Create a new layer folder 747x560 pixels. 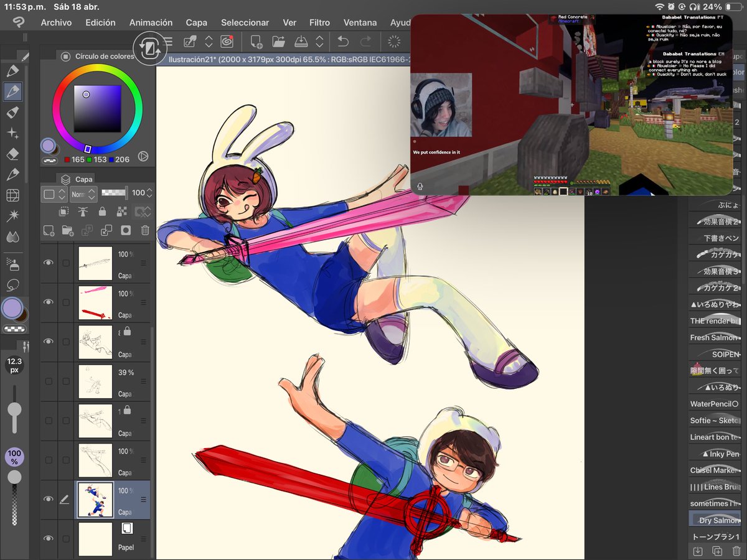(68, 230)
